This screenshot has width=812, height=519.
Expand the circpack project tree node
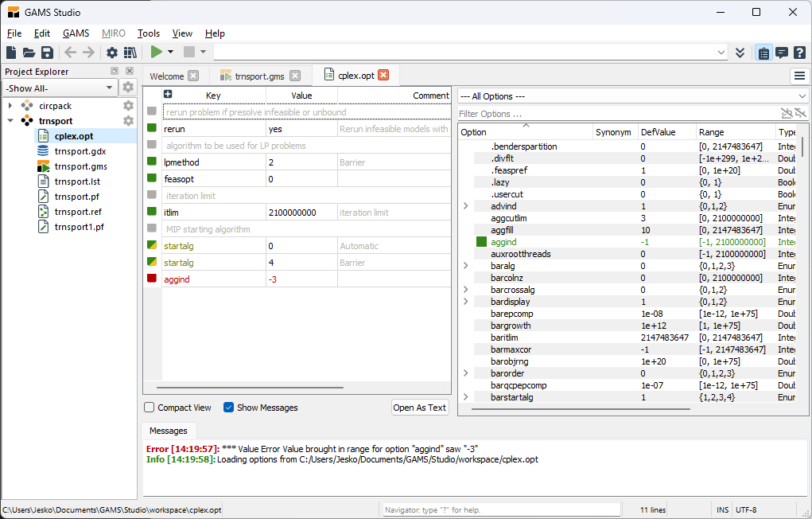[x=10, y=106]
